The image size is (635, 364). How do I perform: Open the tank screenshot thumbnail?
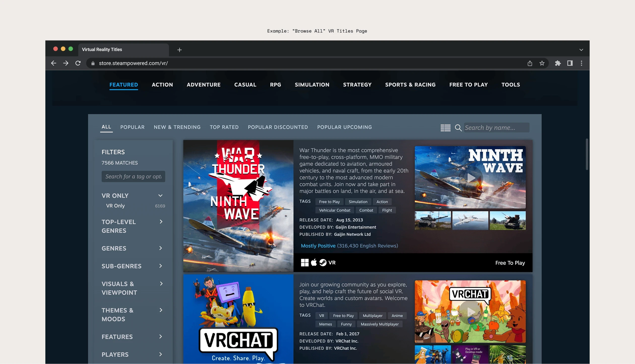433,220
